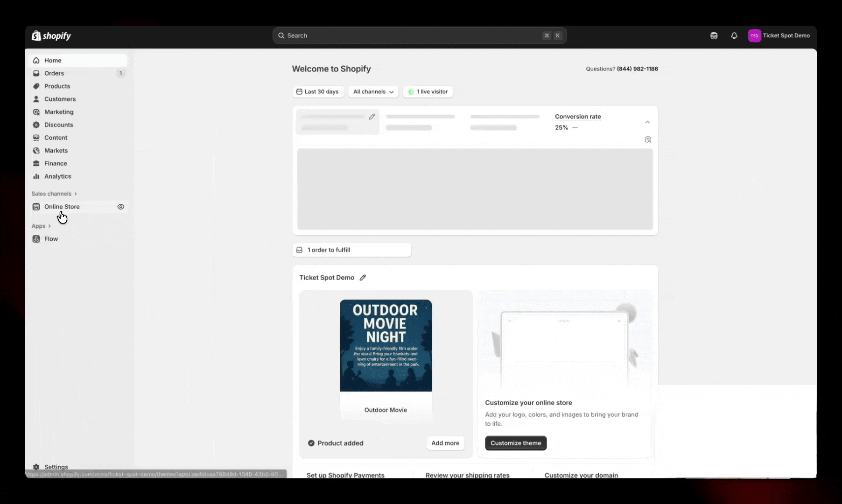This screenshot has height=504, width=842.
Task: Expand the Apps section
Action: tap(42, 226)
